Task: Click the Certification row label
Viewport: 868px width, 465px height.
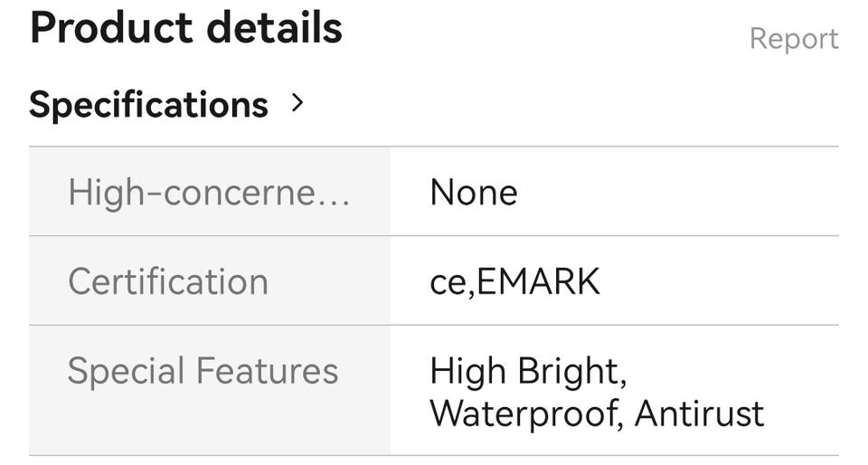Action: click(x=168, y=281)
